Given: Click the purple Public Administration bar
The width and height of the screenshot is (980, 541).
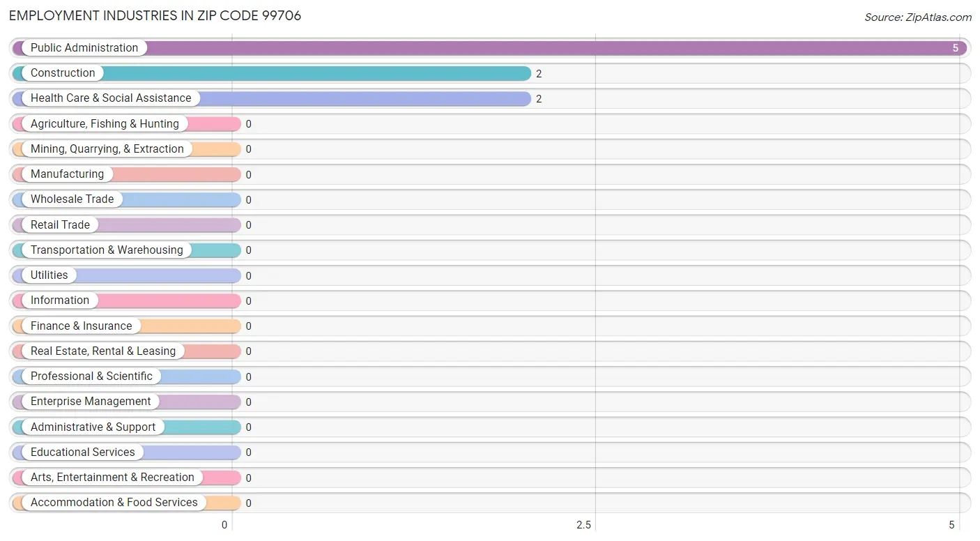Looking at the screenshot, I should 490,48.
